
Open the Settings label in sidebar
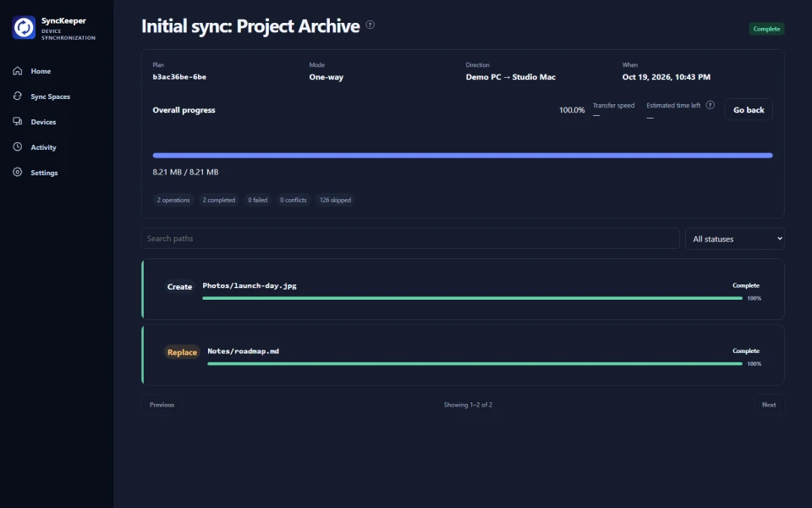44,173
